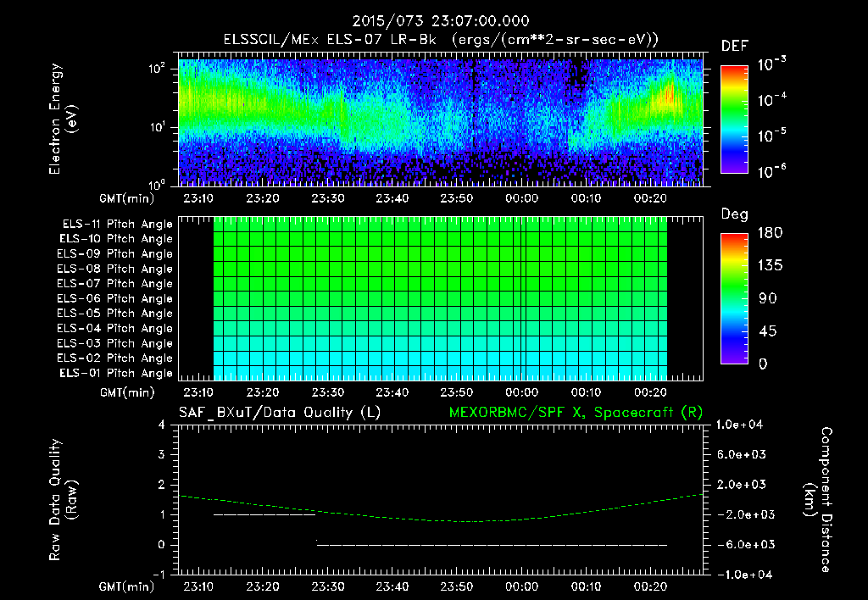Click the green MEXORBMC/SPF X, Spacecraft (R) legend
Viewport: 868px width, 600px height.
576,413
